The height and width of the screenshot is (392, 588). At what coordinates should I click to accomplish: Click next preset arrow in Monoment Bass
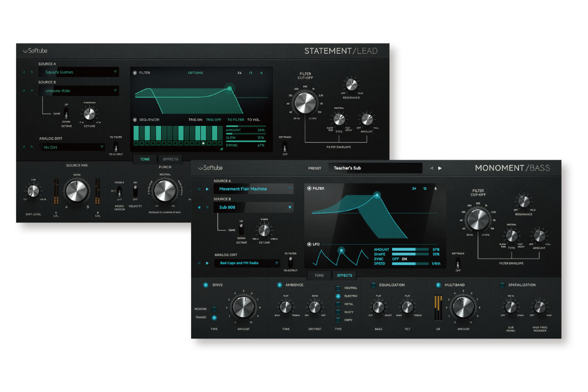(440, 168)
